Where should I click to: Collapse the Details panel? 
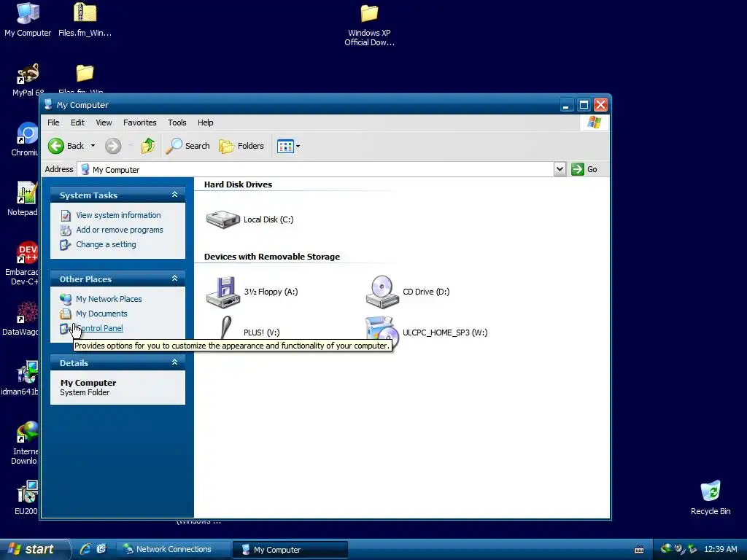(175, 362)
